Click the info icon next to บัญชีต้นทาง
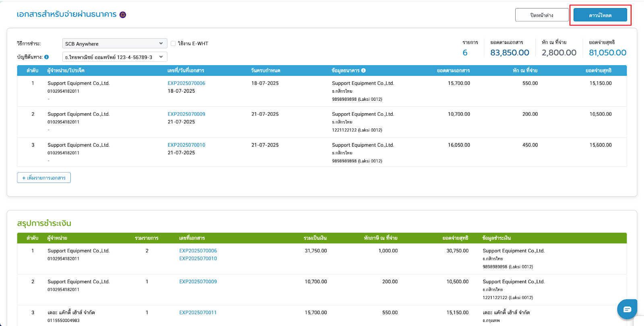The image size is (644, 326). (47, 57)
